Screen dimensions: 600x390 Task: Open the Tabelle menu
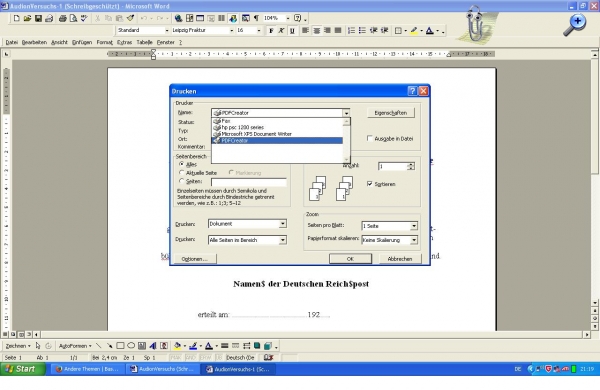click(x=145, y=42)
